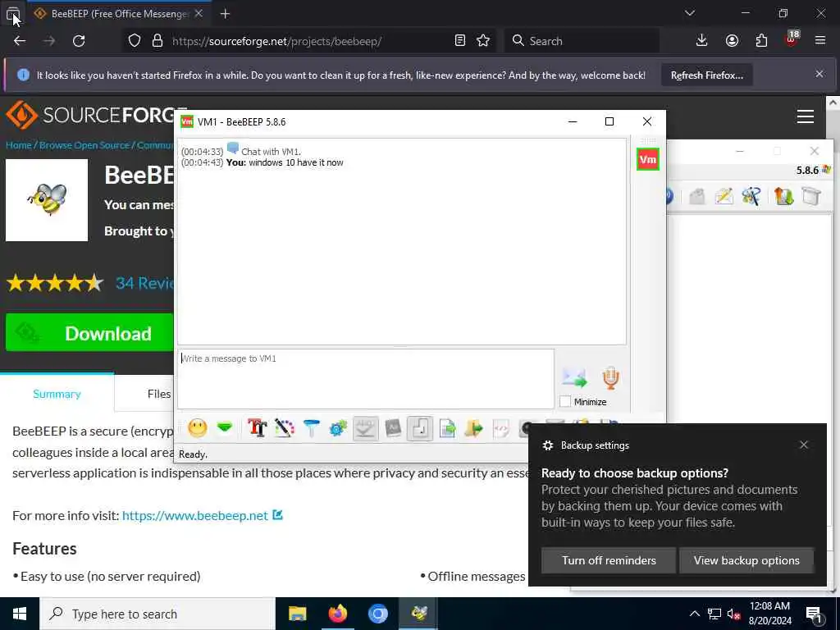
Task: Toggle reader view in the address bar
Action: point(459,41)
